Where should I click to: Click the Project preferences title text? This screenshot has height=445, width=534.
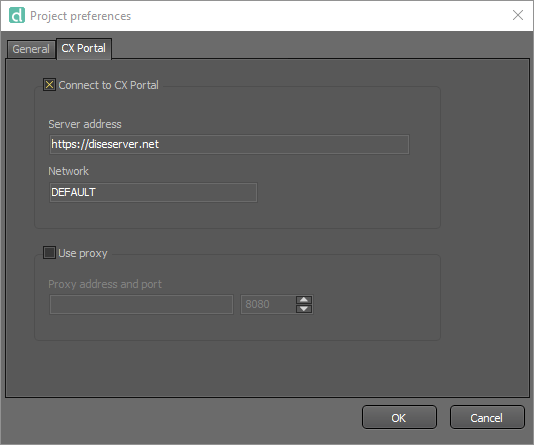coord(80,16)
